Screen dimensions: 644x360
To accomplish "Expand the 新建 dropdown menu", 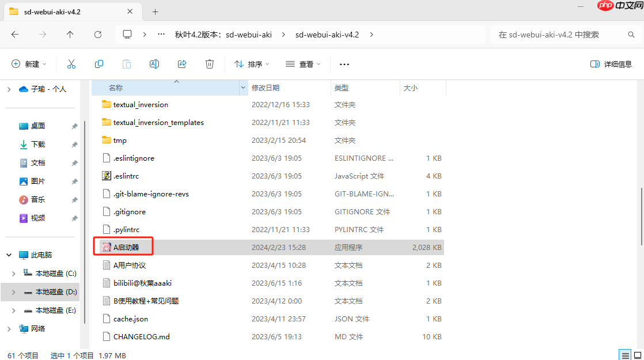I will [x=29, y=64].
